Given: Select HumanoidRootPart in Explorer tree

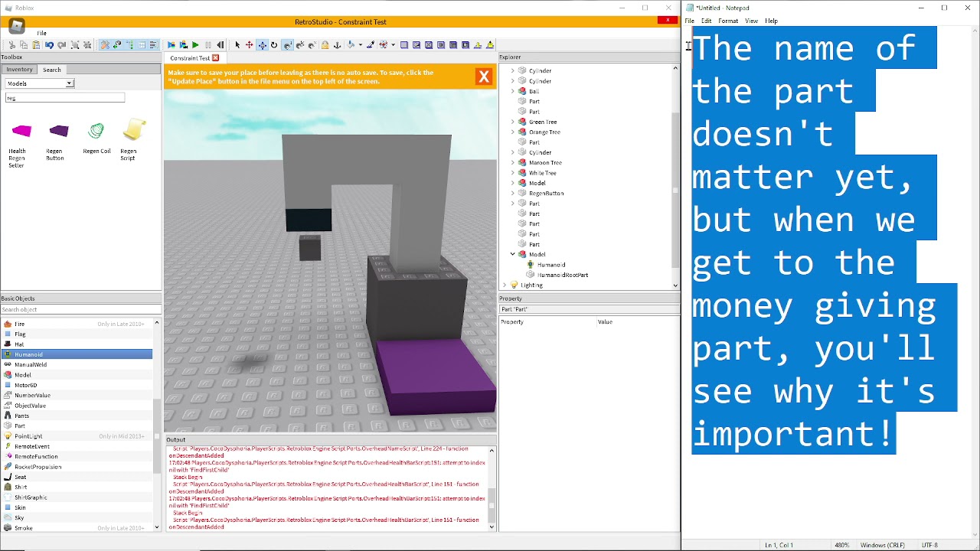Looking at the screenshot, I should [563, 275].
